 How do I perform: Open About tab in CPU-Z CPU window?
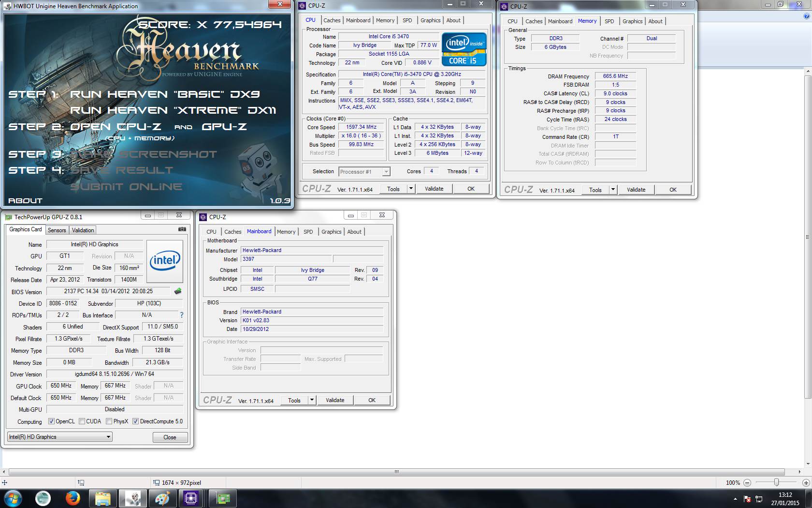click(x=453, y=20)
